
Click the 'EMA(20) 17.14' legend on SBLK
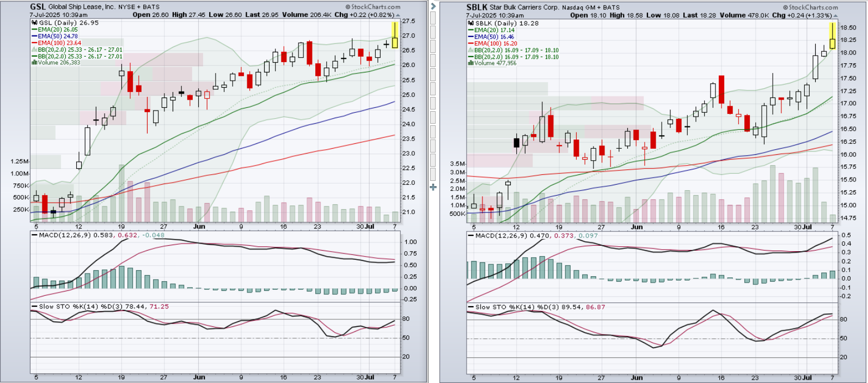pos(494,31)
